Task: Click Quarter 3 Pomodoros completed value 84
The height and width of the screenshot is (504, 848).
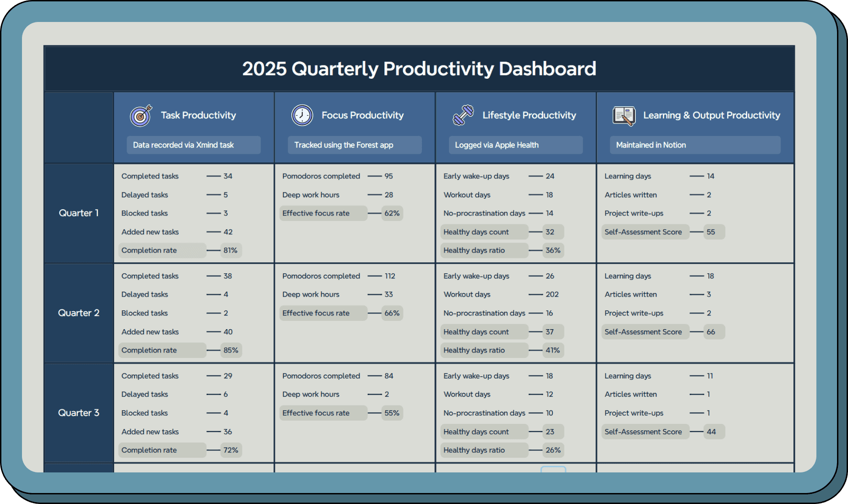Action: click(x=388, y=376)
